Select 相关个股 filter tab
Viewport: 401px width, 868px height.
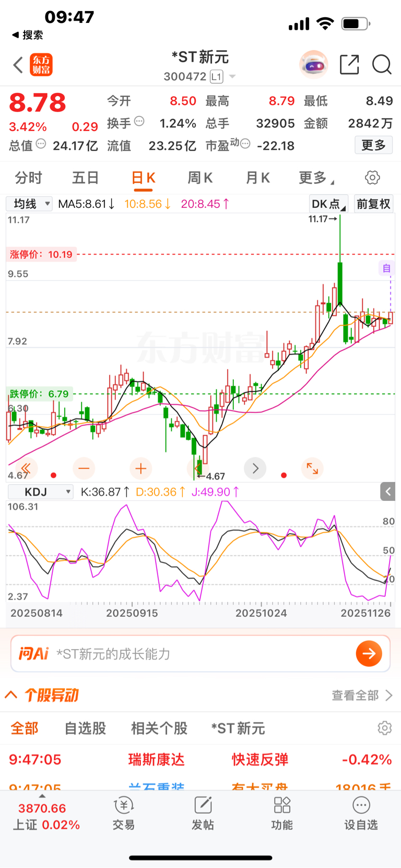(159, 729)
